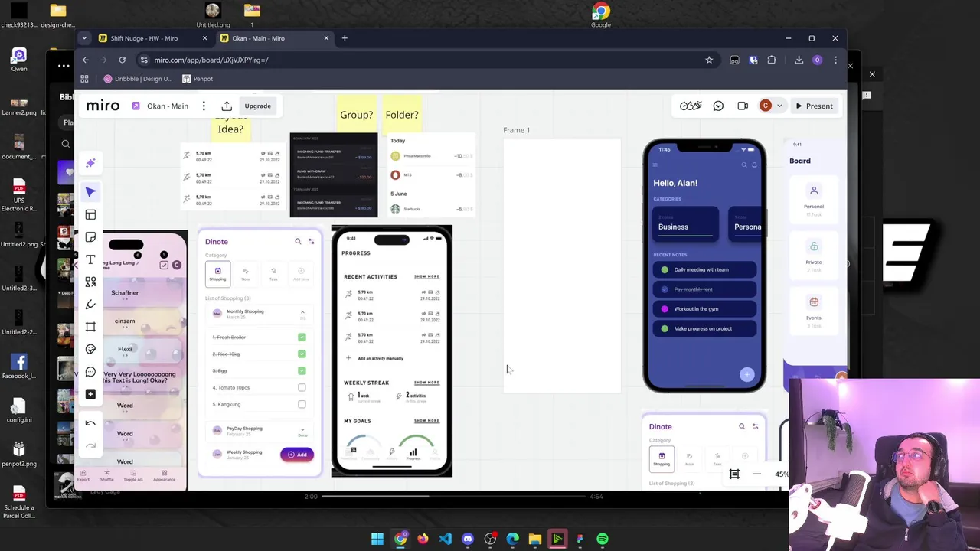
Task: Open Chrome tab search dropdown
Action: pyautogui.click(x=84, y=38)
